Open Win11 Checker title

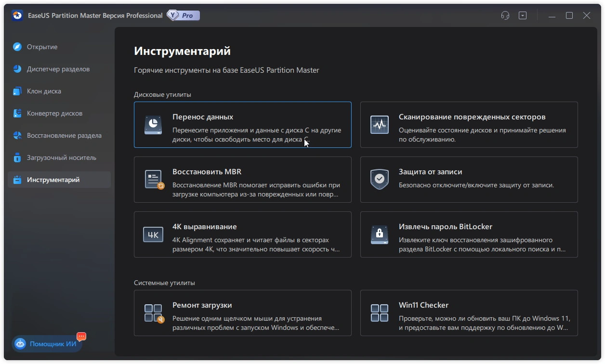point(424,305)
